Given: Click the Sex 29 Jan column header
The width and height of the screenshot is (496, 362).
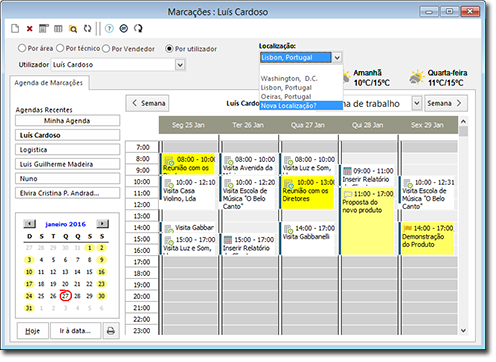Looking at the screenshot, I should 428,125.
